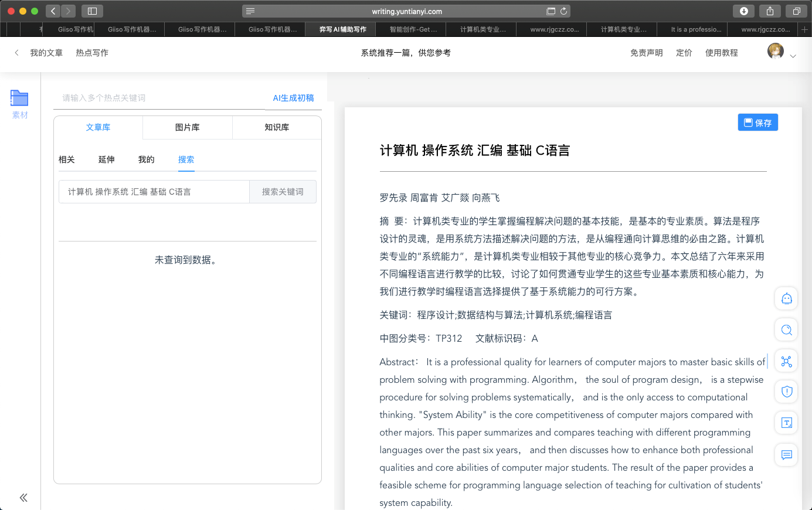Click the magnifier search icon on right sidebar
Image resolution: width=812 pixels, height=510 pixels.
(786, 330)
